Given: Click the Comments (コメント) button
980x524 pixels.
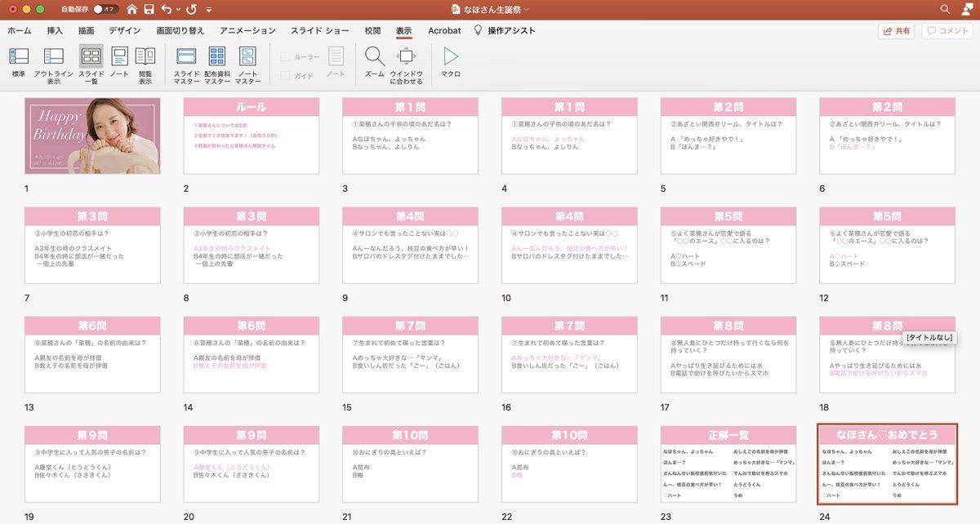Looking at the screenshot, I should [x=947, y=31].
